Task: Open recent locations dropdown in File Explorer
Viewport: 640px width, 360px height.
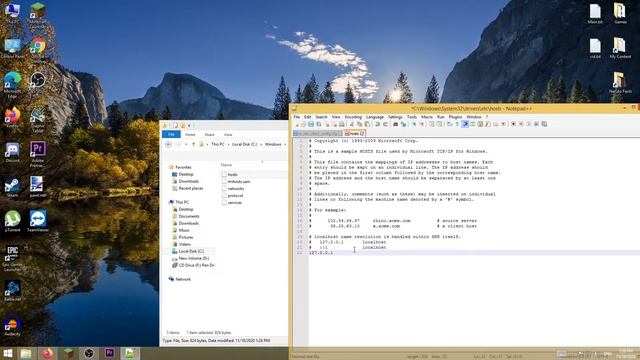Action: 186,144
